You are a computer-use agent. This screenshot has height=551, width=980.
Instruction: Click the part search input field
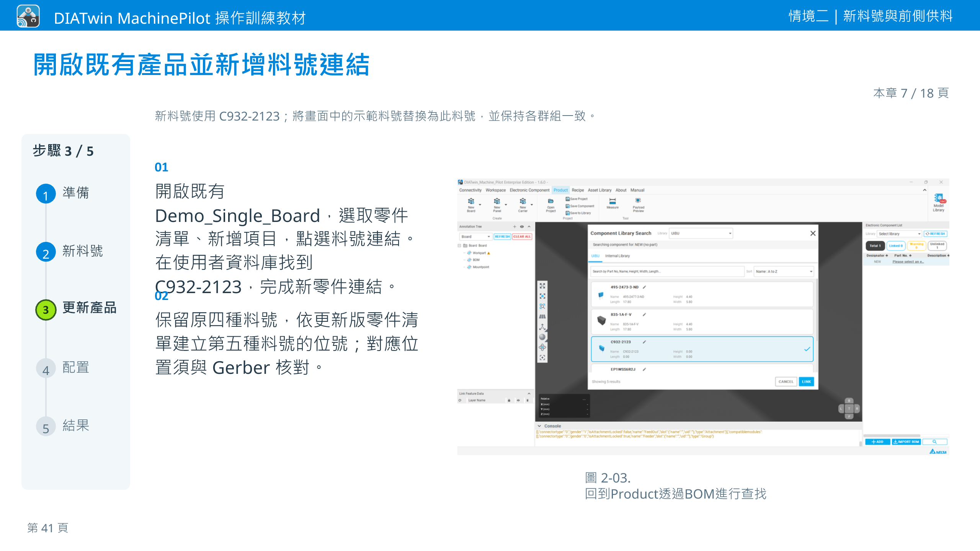[667, 272]
